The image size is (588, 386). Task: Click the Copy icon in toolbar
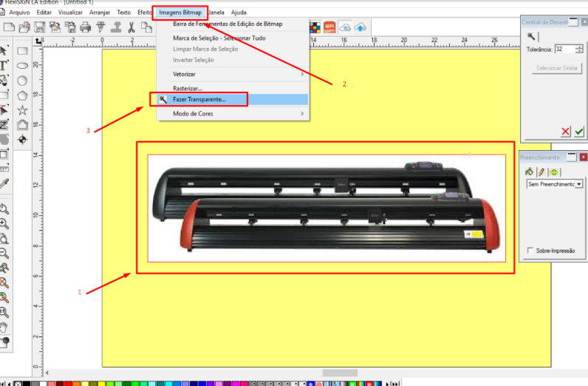tap(146, 27)
